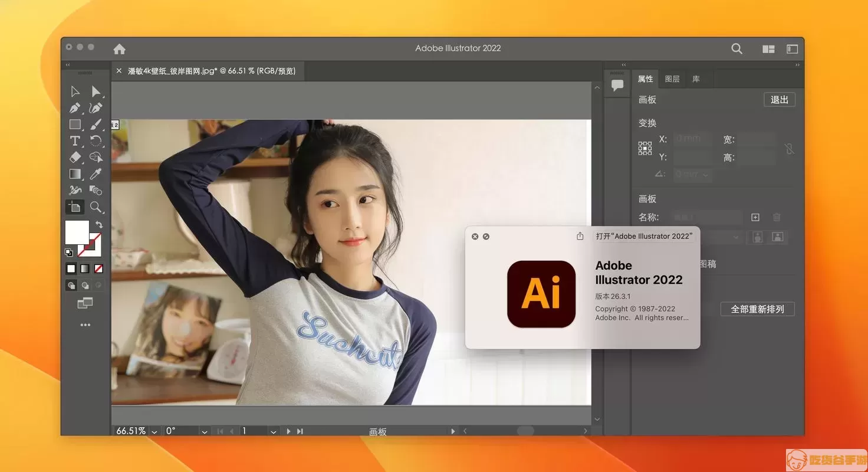Image resolution: width=868 pixels, height=472 pixels.
Task: Switch to the 图层 tab
Action: pos(672,78)
